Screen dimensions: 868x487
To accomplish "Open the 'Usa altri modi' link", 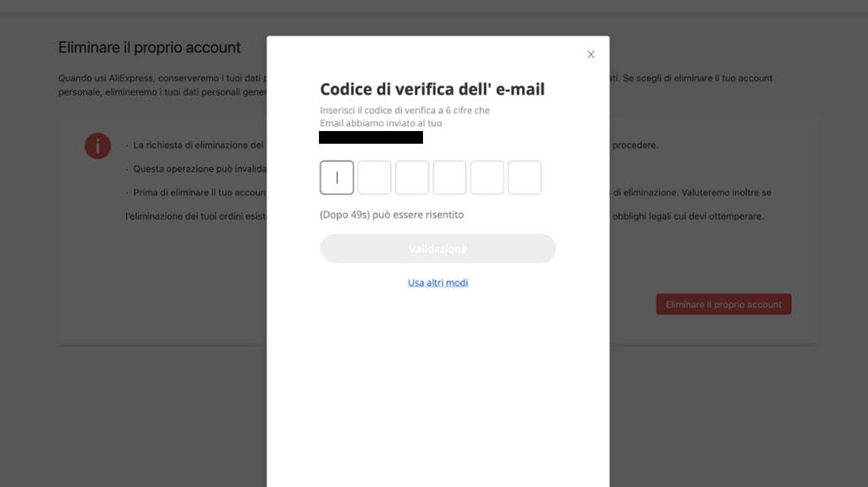I will (438, 282).
